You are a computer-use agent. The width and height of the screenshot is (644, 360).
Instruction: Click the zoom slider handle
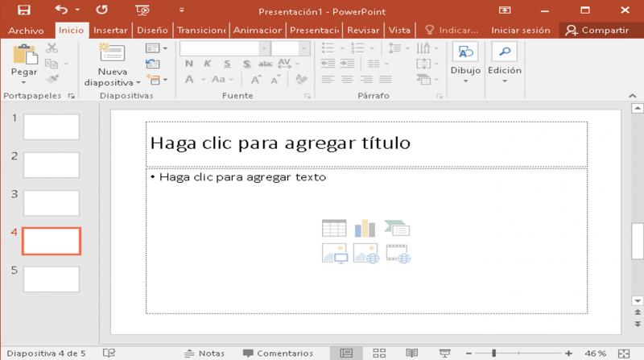coord(493,353)
